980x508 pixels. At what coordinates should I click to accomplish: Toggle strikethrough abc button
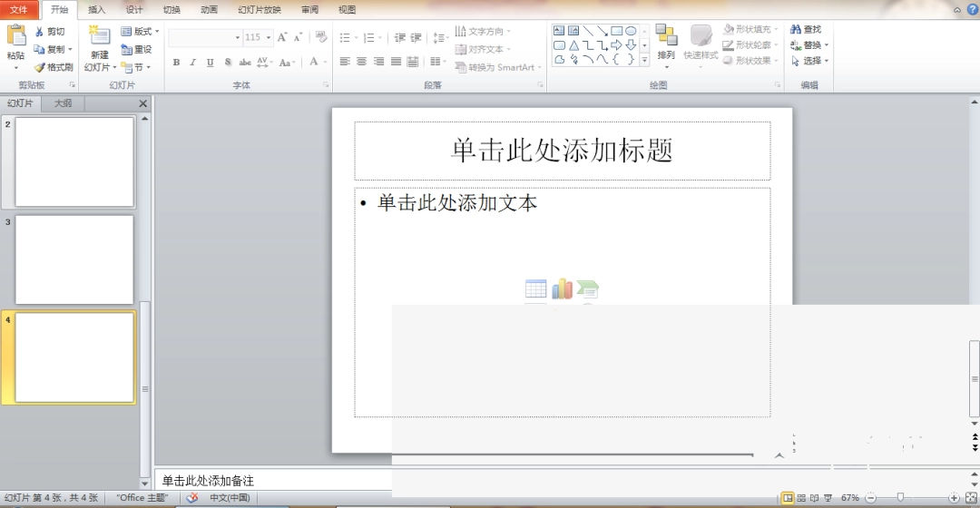pyautogui.click(x=245, y=62)
